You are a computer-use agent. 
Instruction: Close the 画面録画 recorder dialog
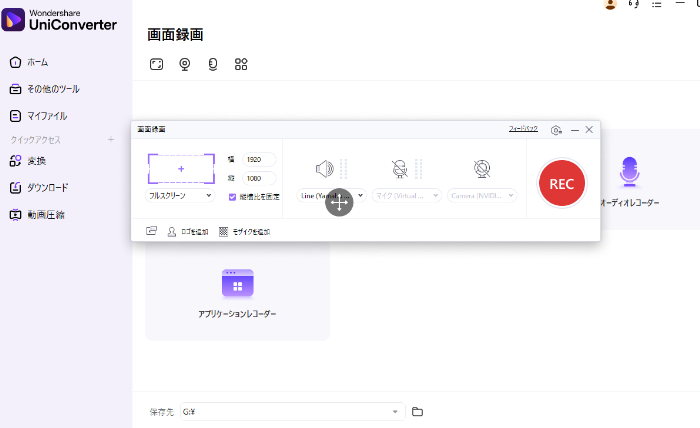589,129
